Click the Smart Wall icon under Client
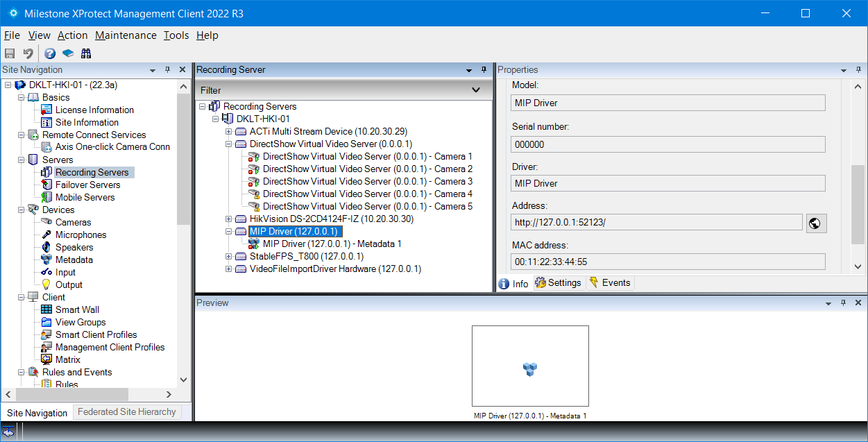Image resolution: width=868 pixels, height=442 pixels. click(x=46, y=309)
